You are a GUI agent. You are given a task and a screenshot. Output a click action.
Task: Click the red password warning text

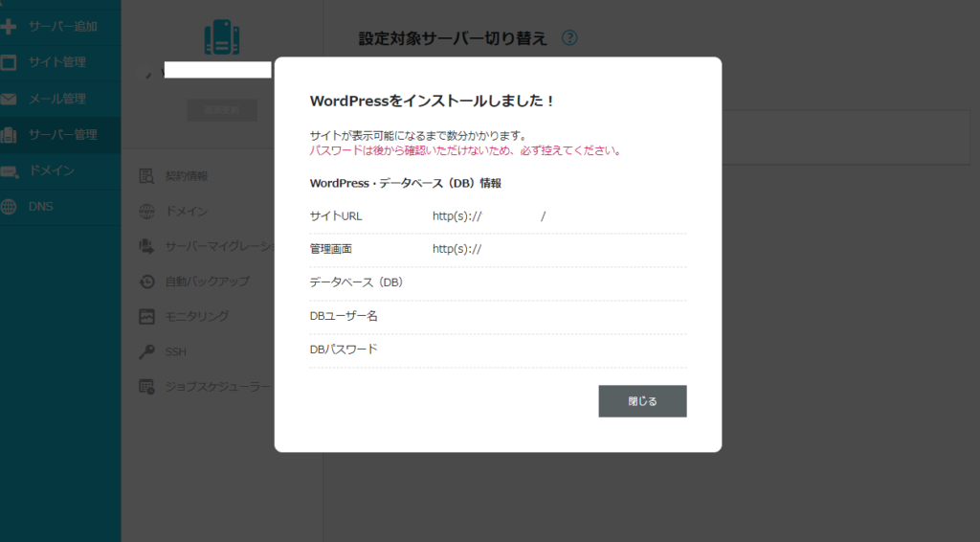point(466,150)
